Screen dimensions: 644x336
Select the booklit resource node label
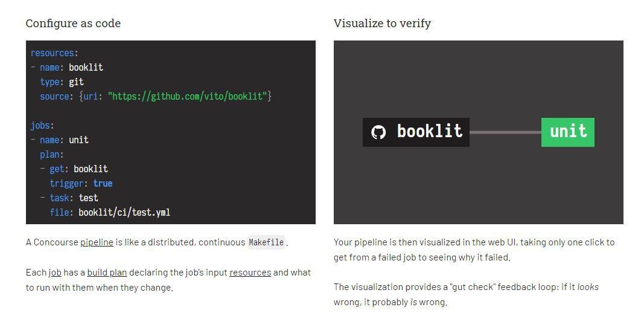click(x=429, y=132)
